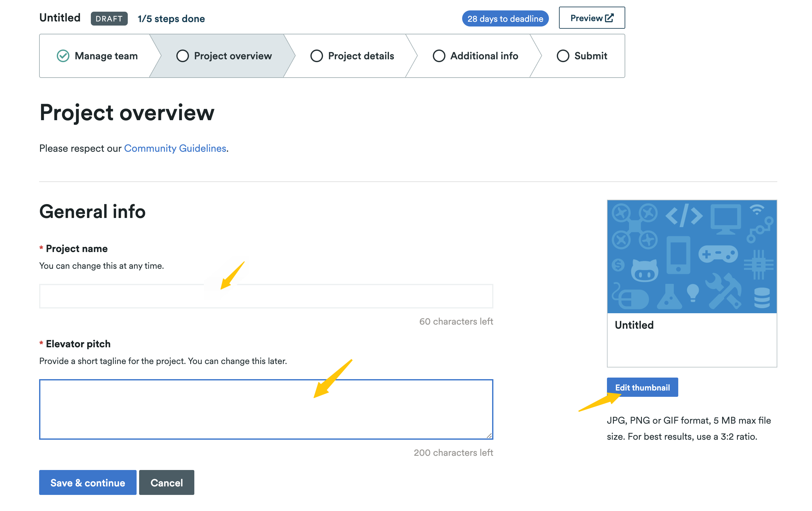This screenshot has height=511, width=812.
Task: Click the DRAFT status badge
Action: 109,19
